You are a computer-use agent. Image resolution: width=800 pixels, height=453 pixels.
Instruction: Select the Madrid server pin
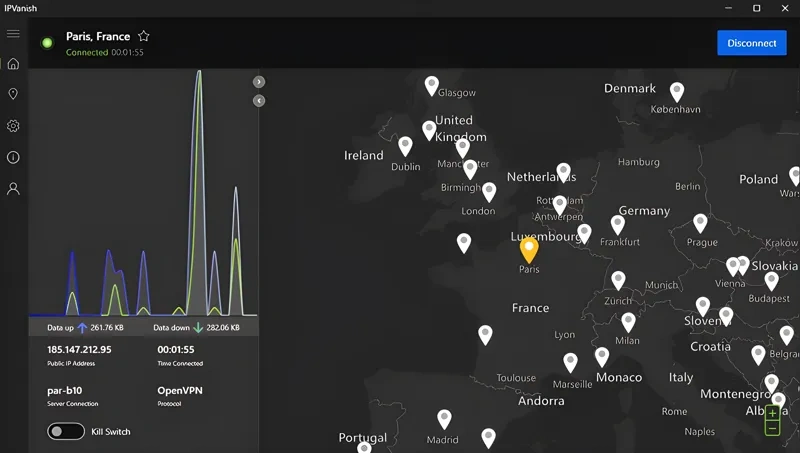pyautogui.click(x=444, y=419)
